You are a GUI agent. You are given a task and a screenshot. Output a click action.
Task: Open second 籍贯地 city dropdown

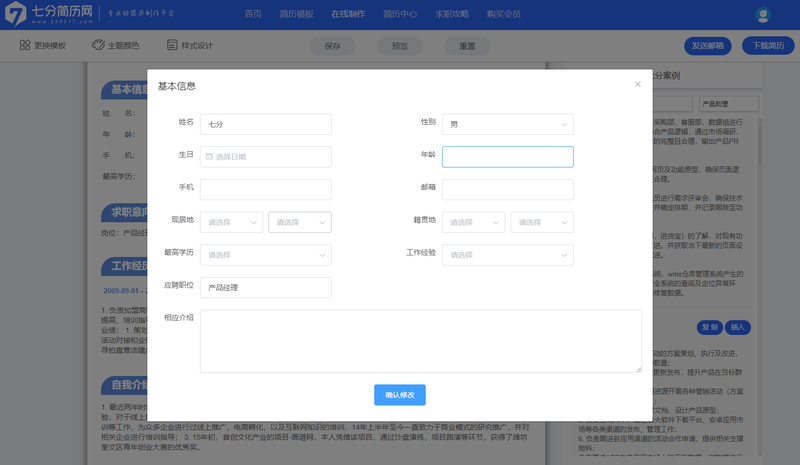coord(542,222)
